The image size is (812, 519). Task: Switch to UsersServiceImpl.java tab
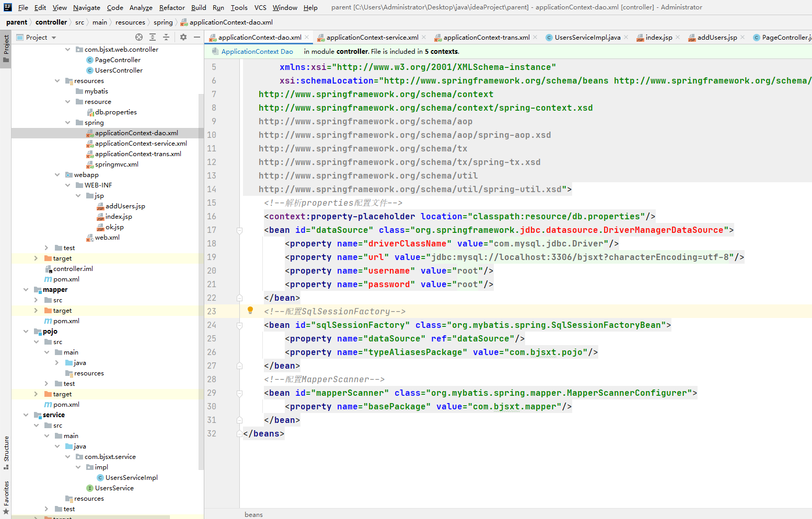[587, 37]
